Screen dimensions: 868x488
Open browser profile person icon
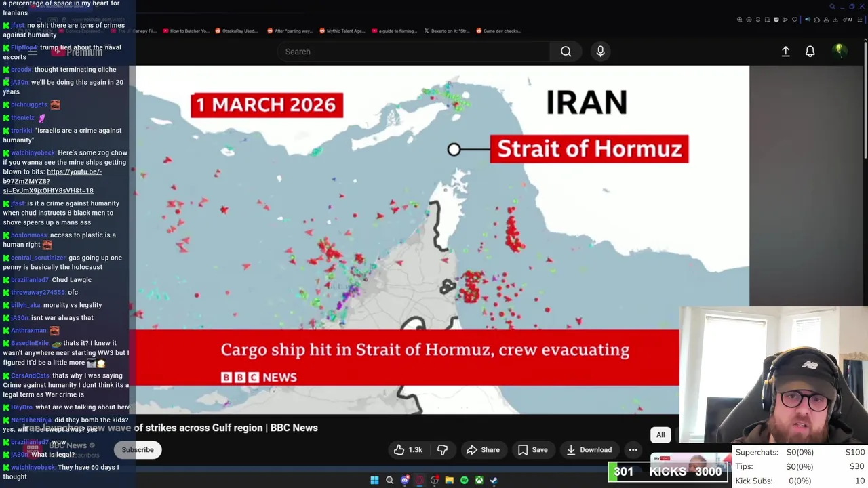(x=826, y=20)
